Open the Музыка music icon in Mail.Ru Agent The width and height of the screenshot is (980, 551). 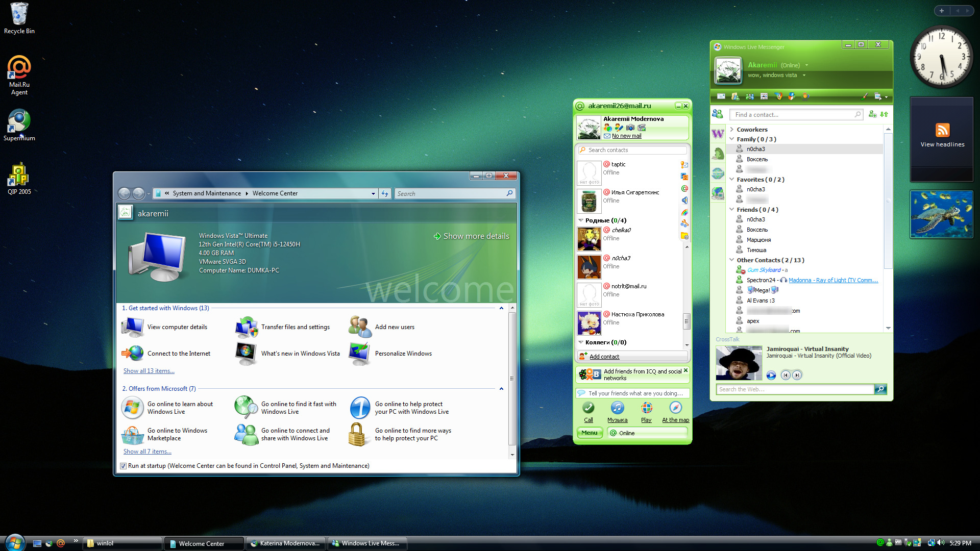[x=617, y=408]
